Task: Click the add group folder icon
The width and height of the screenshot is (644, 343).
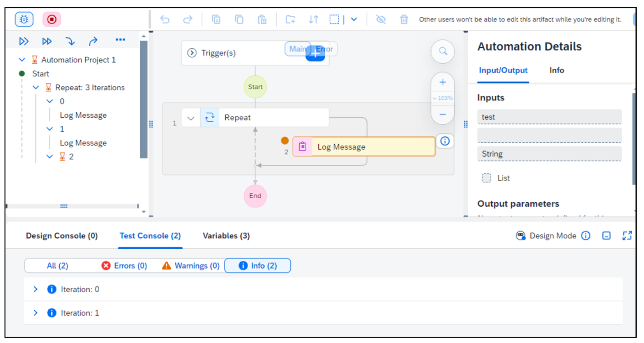Action: [x=290, y=19]
